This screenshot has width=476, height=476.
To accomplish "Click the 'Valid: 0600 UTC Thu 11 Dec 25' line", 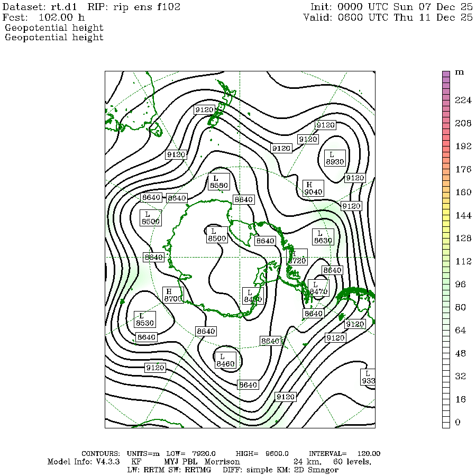I will [x=388, y=17].
